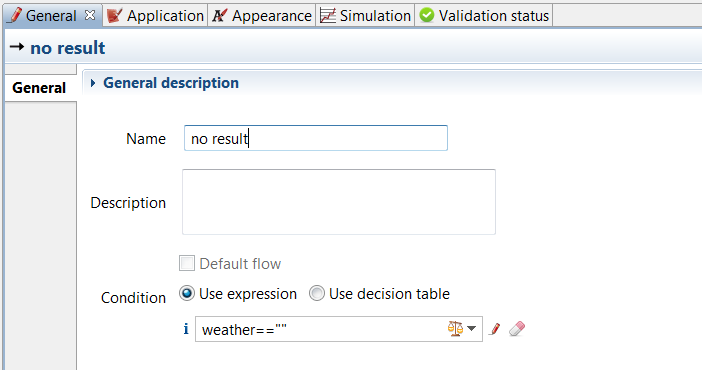Expand the General description section

(93, 83)
